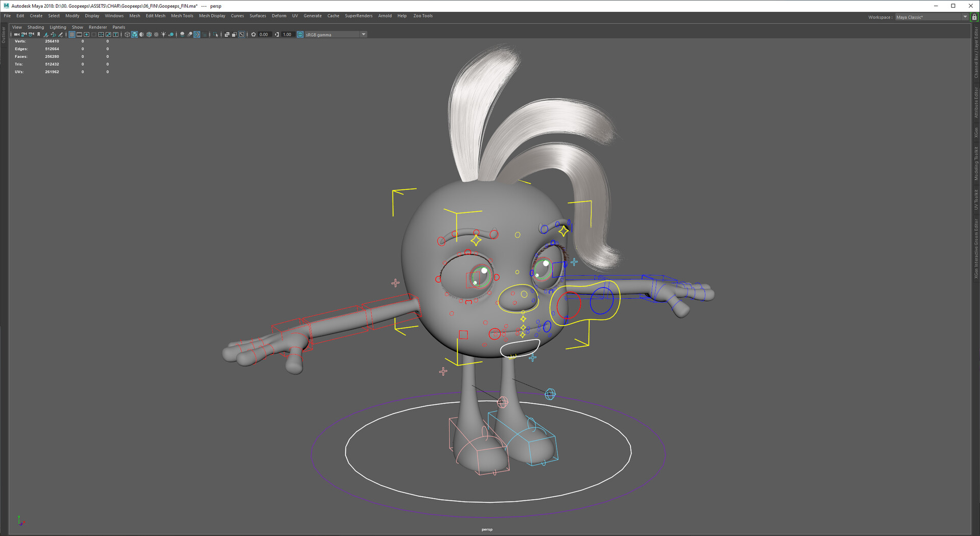Image resolution: width=980 pixels, height=536 pixels.
Task: Toggle view color management ON button
Action: (300, 34)
